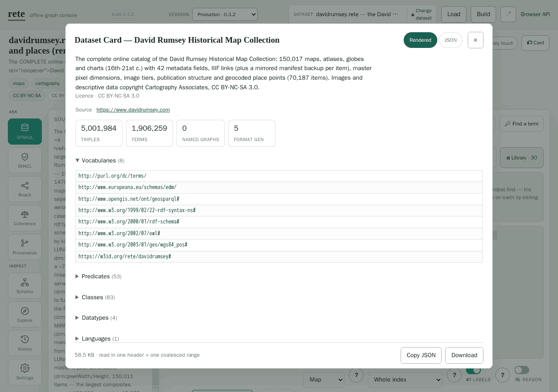Open the History panel
The width and height of the screenshot is (558, 392).
[25, 343]
